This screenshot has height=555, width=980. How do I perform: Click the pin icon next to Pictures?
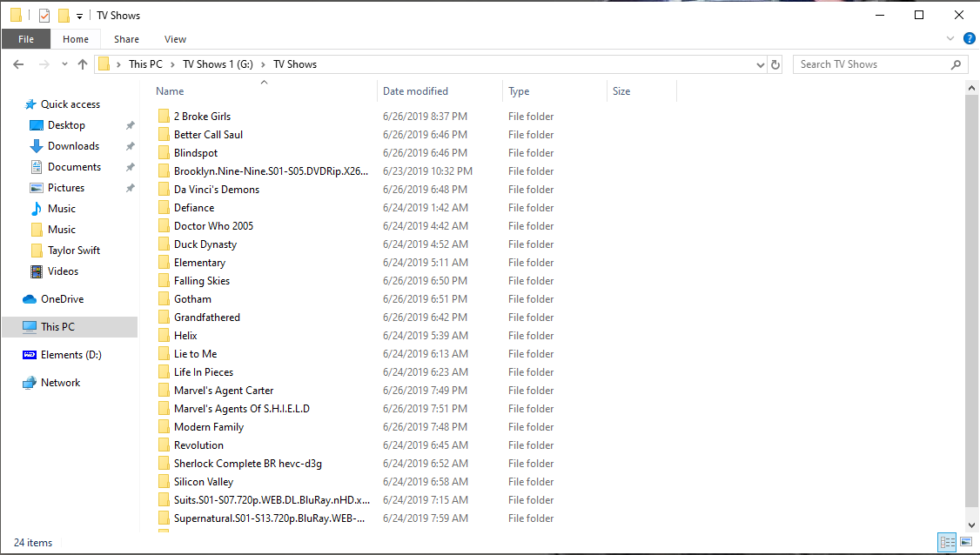coord(130,188)
